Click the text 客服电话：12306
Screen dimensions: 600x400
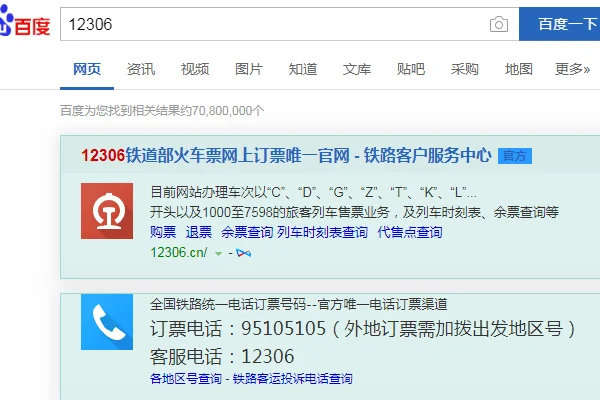tap(222, 356)
